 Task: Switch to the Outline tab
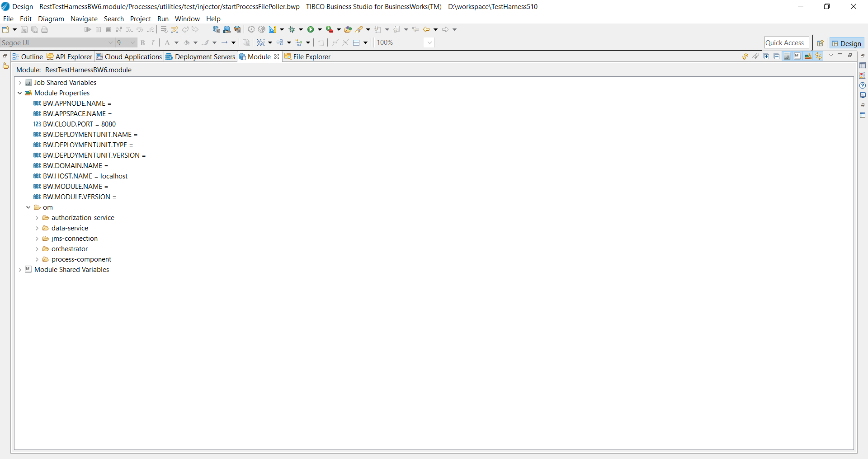click(x=28, y=57)
